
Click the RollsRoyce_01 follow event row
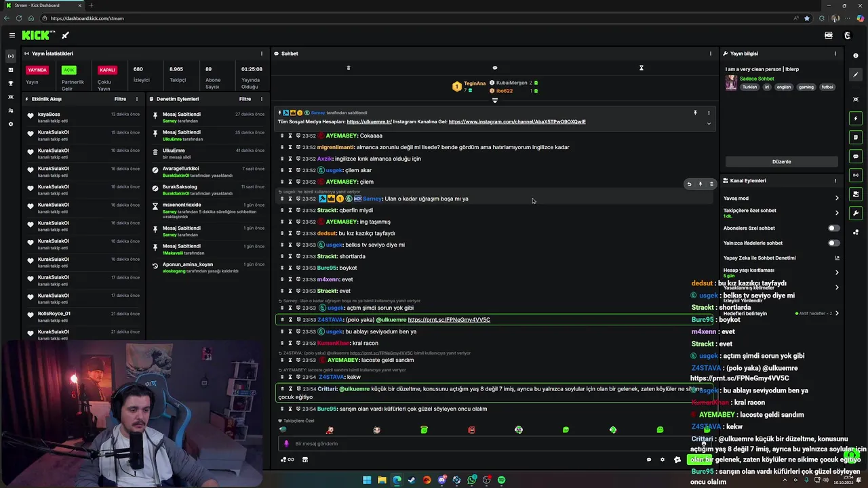(83, 317)
